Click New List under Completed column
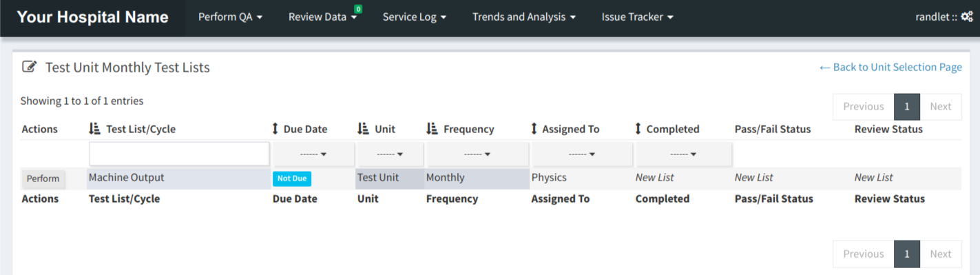 tap(654, 177)
